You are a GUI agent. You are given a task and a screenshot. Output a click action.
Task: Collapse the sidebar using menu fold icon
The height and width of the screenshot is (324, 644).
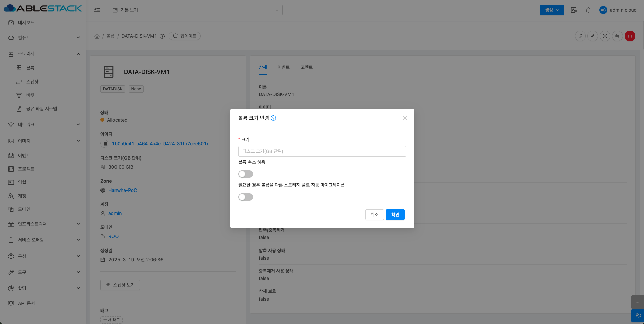click(97, 10)
